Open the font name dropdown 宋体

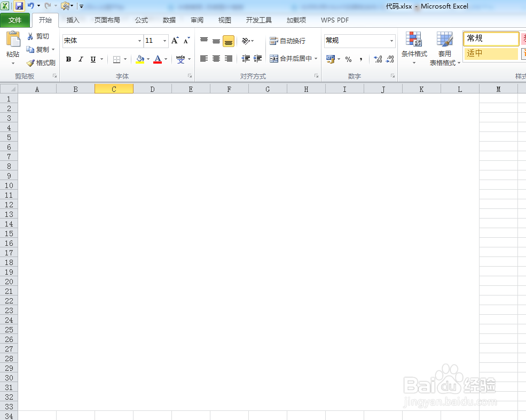pos(139,41)
